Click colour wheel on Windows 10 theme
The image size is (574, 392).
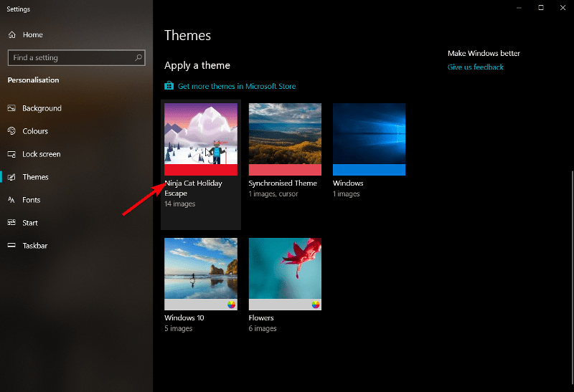(231, 305)
